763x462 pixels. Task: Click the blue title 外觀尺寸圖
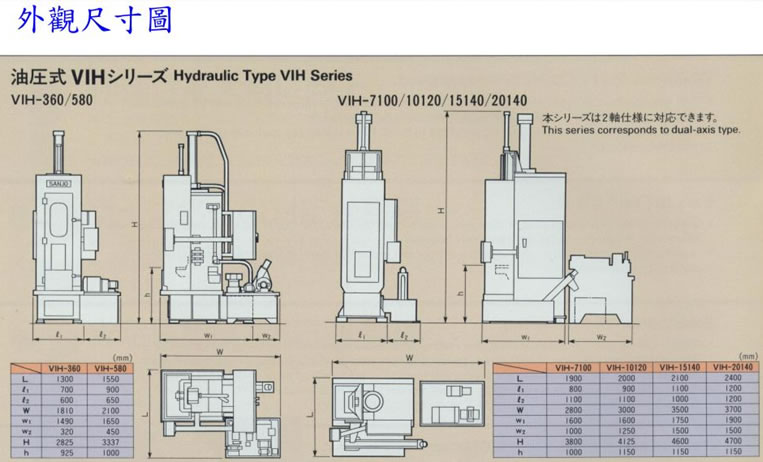pyautogui.click(x=95, y=21)
